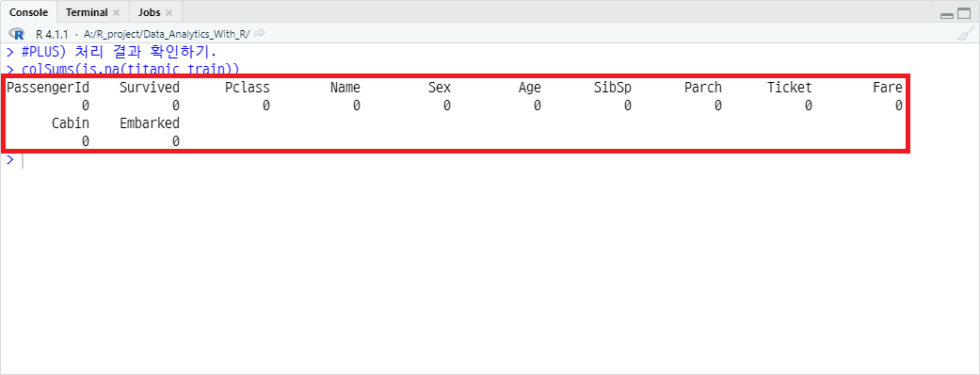Close the Jobs tab
Image resolution: width=980 pixels, height=375 pixels.
point(169,12)
